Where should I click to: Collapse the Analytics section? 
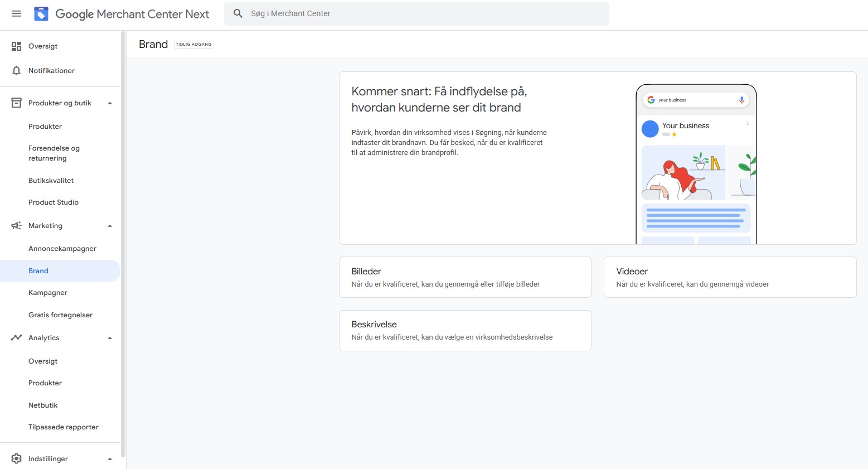110,337
